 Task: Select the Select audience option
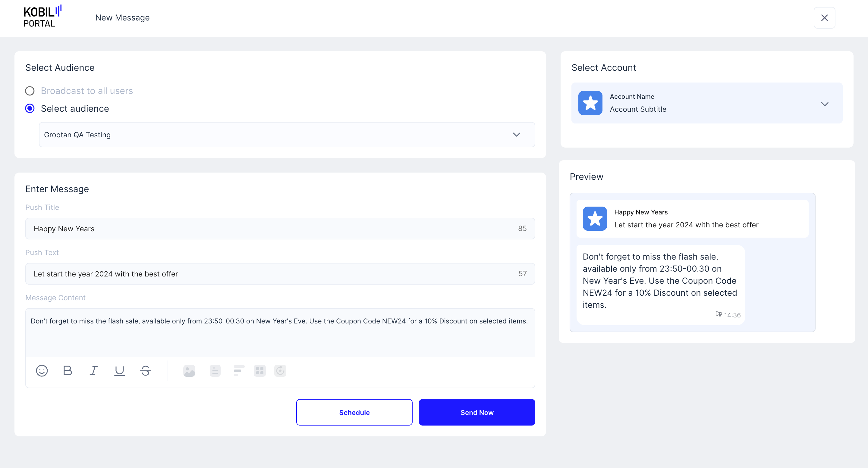30,108
